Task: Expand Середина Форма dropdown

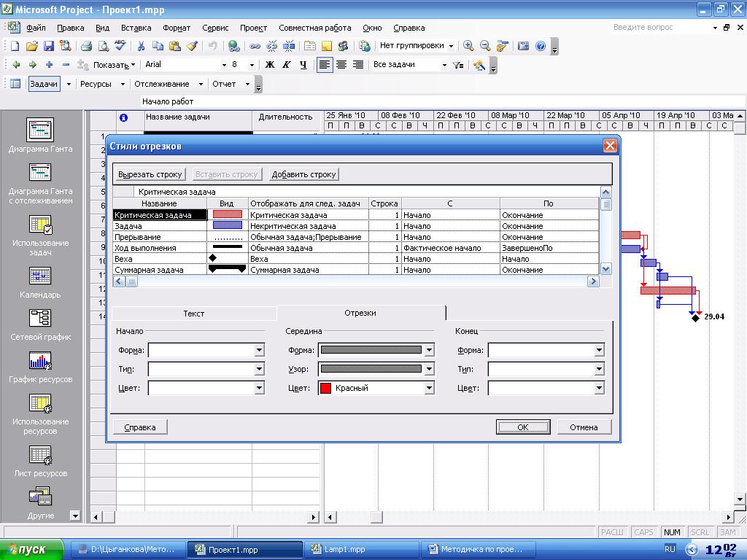Action: point(429,351)
